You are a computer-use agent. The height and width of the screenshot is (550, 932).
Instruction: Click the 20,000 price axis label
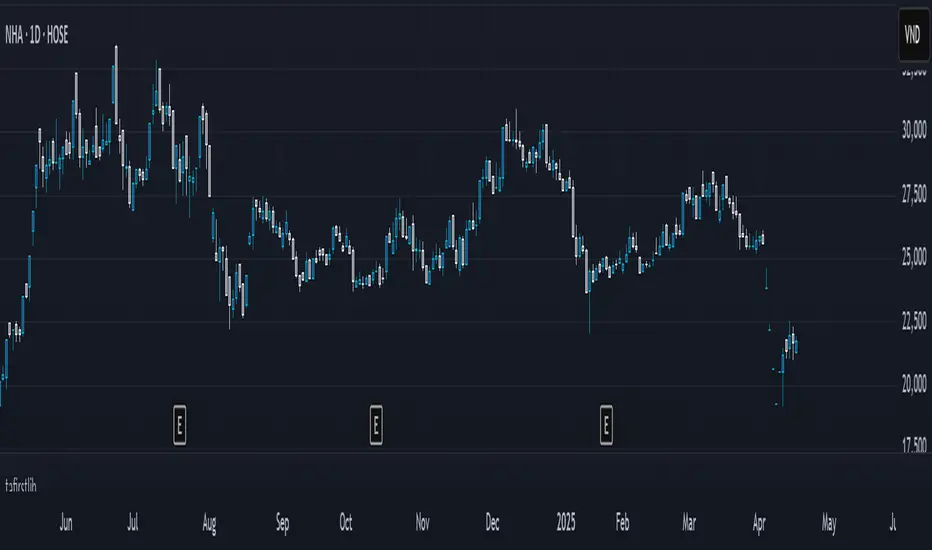point(914,385)
